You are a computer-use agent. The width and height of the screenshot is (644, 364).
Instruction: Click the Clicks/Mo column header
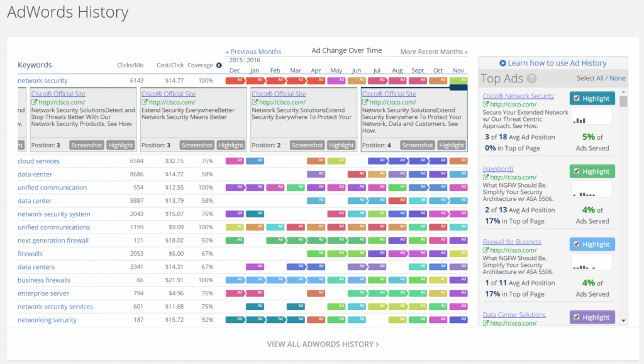click(130, 65)
